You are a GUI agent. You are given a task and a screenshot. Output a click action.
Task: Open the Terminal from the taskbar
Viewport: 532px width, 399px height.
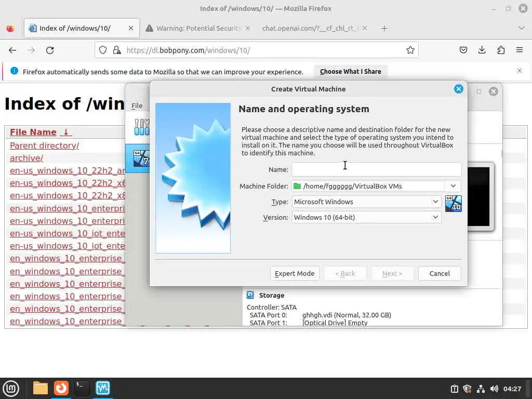pyautogui.click(x=82, y=388)
